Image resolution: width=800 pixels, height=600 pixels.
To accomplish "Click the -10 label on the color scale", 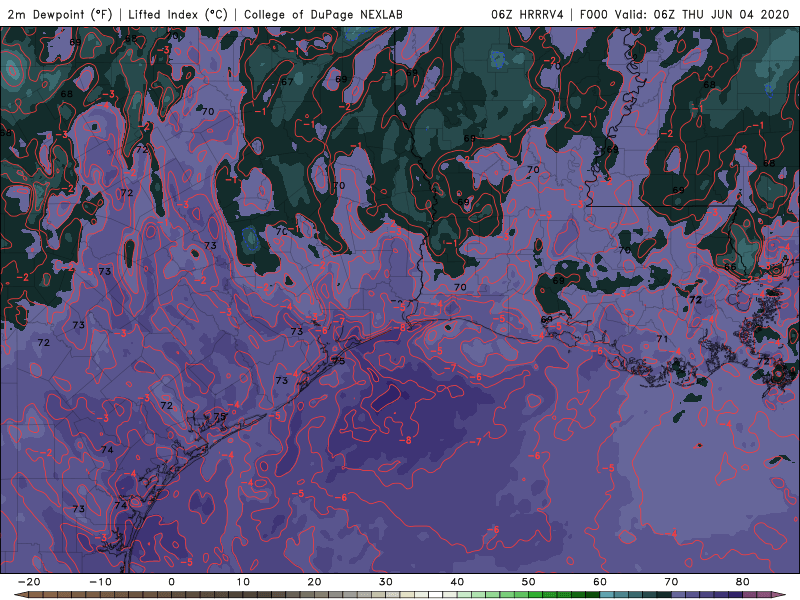I will pyautogui.click(x=100, y=582).
